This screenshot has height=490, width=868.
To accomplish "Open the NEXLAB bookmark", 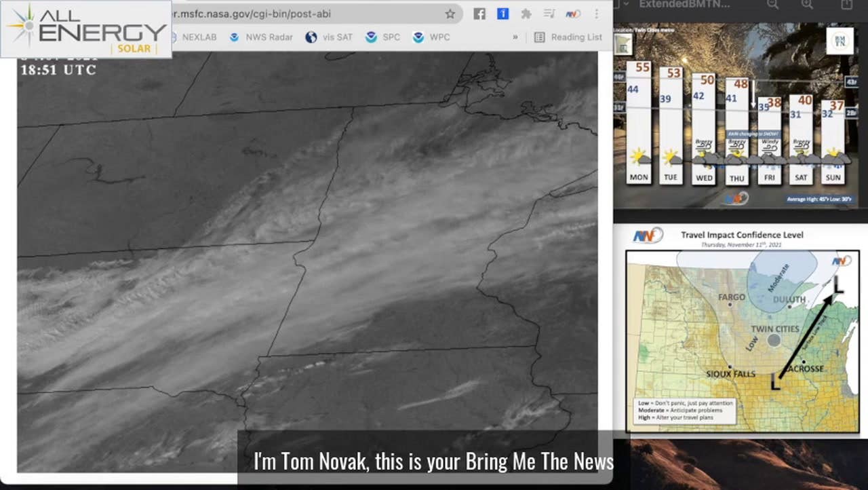I will coord(193,37).
